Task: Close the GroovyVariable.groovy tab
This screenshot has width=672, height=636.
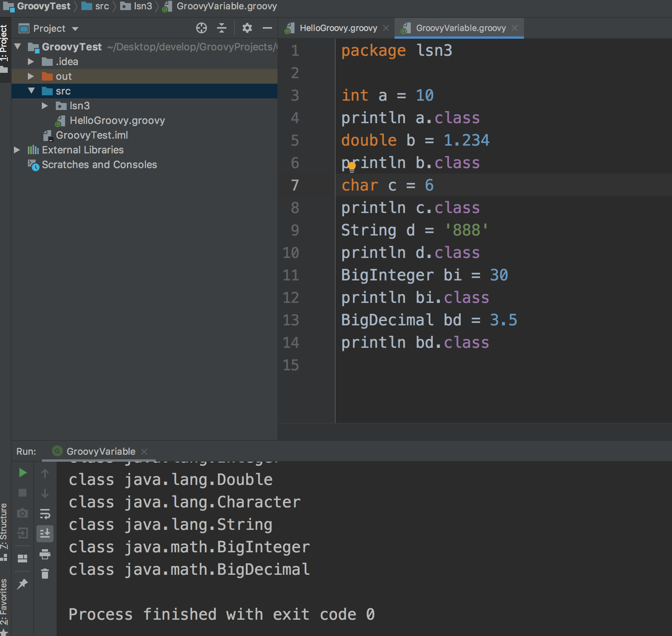Action: [515, 28]
